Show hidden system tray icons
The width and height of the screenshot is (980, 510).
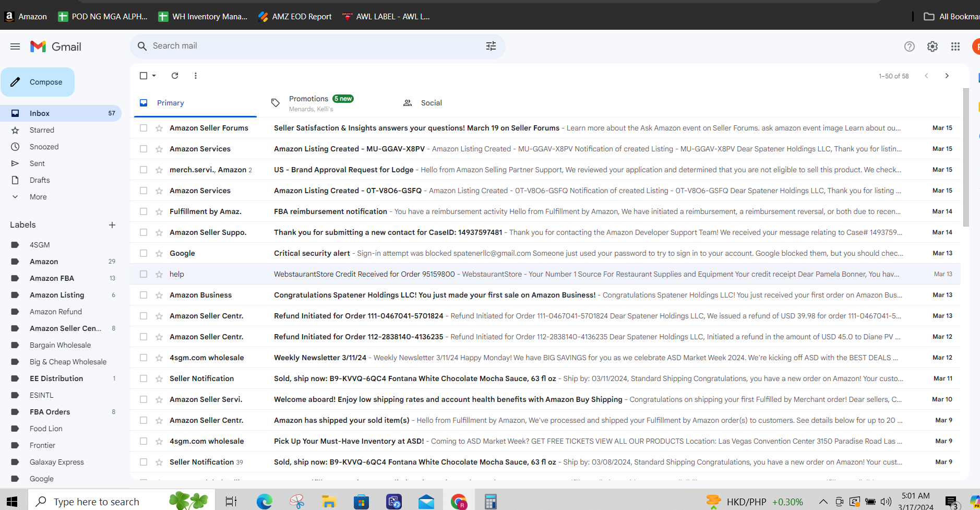coord(823,502)
